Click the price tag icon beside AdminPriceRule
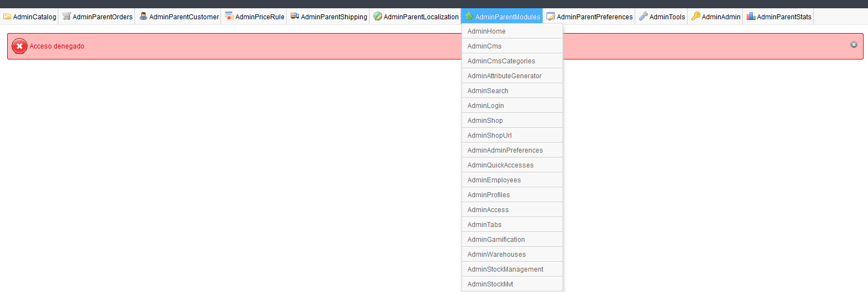The height and width of the screenshot is (292, 868). coord(229,17)
